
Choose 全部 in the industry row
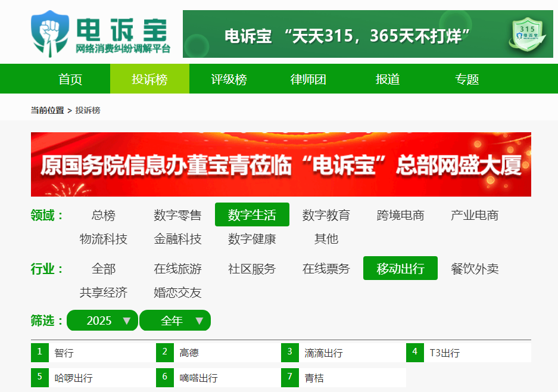pyautogui.click(x=103, y=269)
